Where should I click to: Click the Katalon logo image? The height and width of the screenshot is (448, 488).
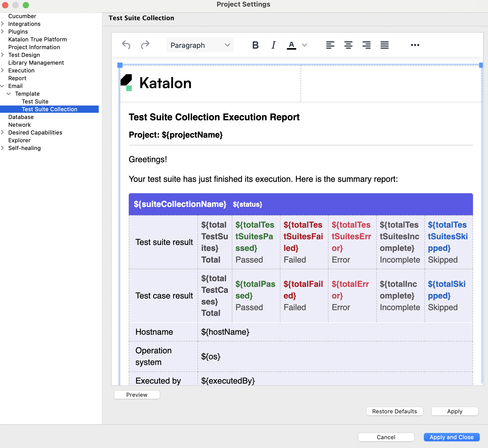coord(156,83)
